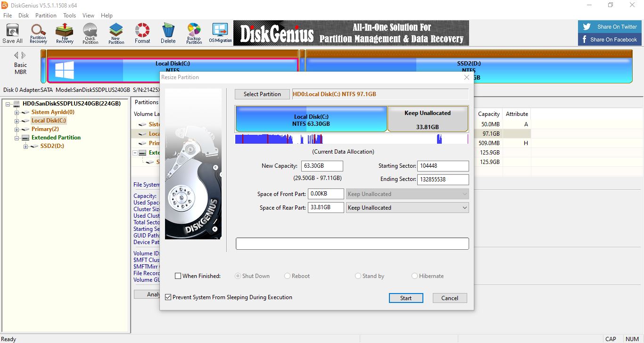644x343 pixels.
Task: Close the Resize Partition dialog with X
Action: [467, 77]
